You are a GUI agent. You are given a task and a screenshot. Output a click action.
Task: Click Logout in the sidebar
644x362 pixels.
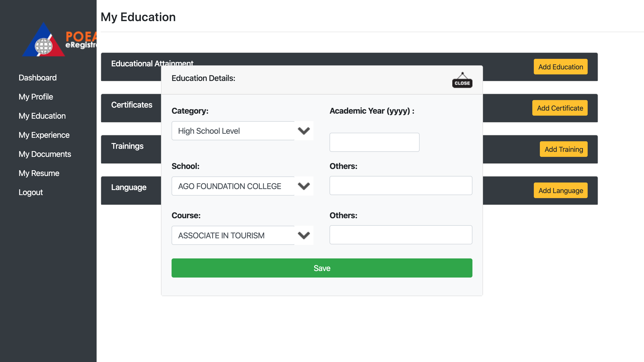pyautogui.click(x=31, y=192)
